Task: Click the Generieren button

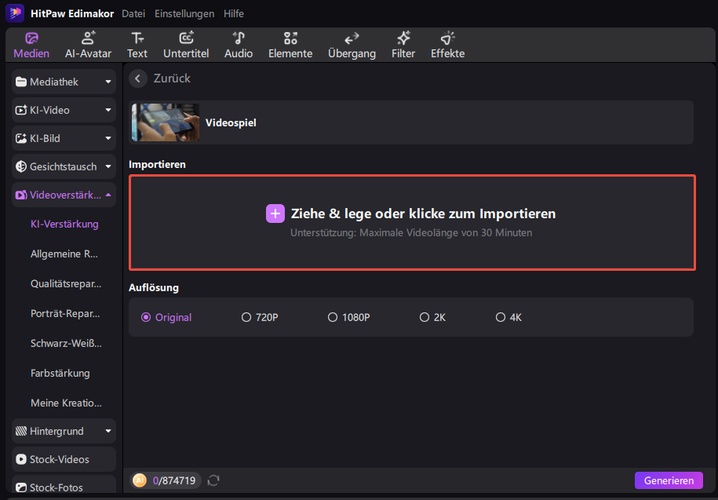Action: coord(669,480)
